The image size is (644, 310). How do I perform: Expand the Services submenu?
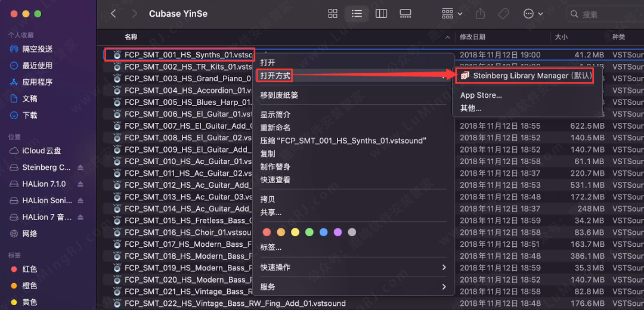[x=353, y=287]
